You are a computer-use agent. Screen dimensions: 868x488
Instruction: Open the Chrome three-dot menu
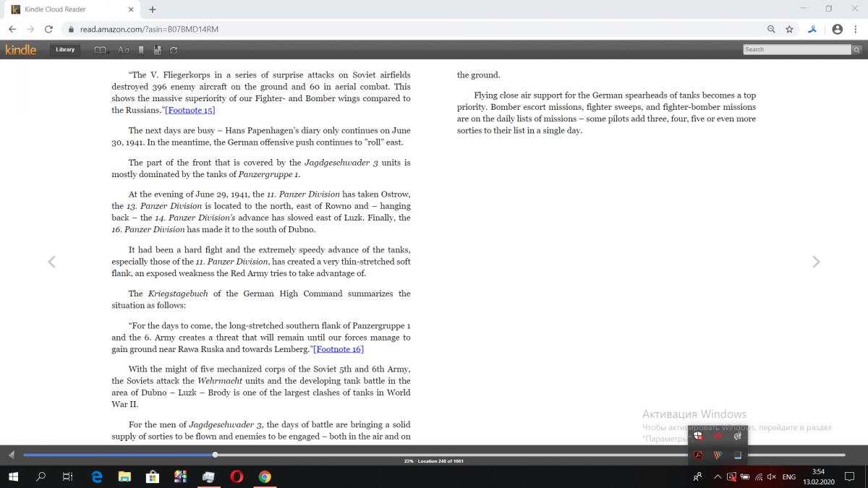pos(856,30)
